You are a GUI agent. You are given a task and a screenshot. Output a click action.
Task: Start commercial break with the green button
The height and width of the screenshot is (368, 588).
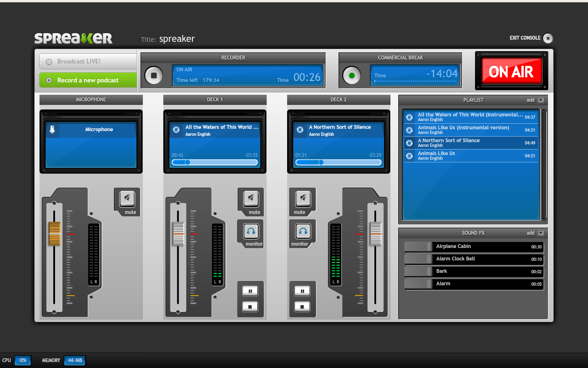pyautogui.click(x=352, y=75)
